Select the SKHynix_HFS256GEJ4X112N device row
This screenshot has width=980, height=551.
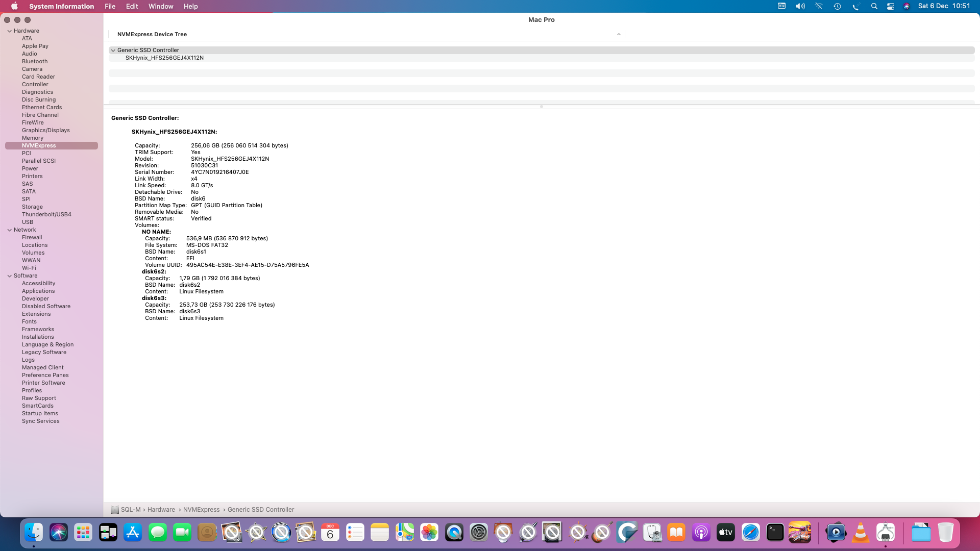pyautogui.click(x=164, y=58)
